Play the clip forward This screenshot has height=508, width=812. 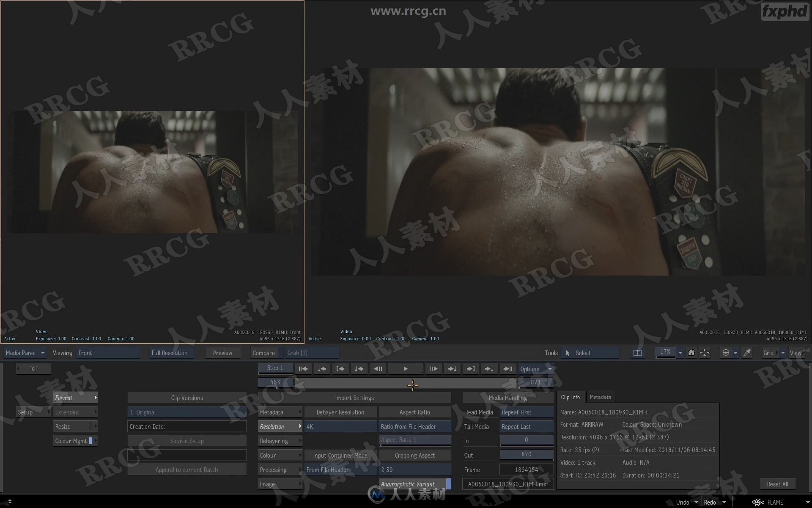406,369
